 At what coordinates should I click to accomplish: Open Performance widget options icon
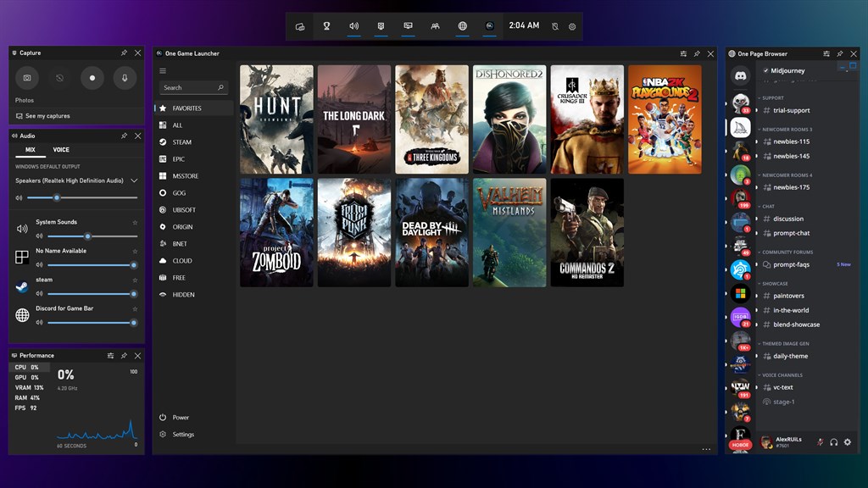[x=111, y=356]
